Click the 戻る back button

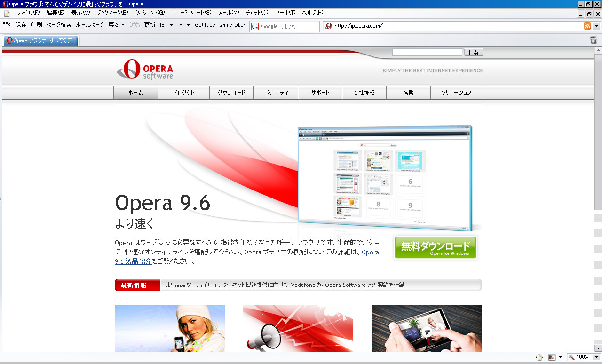click(113, 25)
